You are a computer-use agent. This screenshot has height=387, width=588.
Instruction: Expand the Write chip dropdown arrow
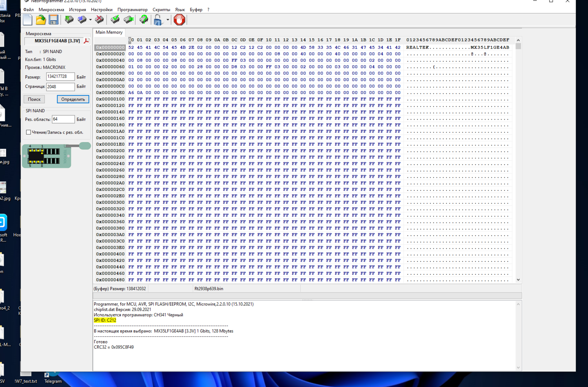tap(90, 20)
